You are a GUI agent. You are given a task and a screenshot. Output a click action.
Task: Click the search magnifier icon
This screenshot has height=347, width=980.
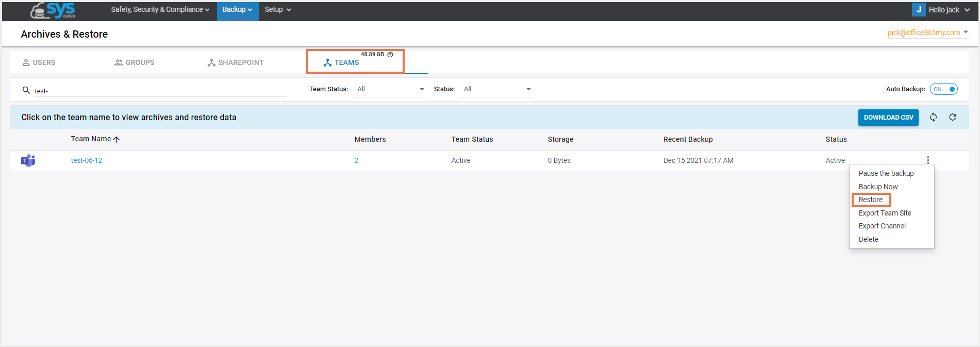coord(26,90)
